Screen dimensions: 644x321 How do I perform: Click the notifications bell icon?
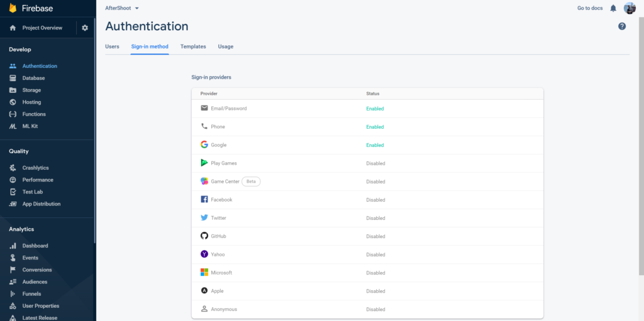click(613, 8)
